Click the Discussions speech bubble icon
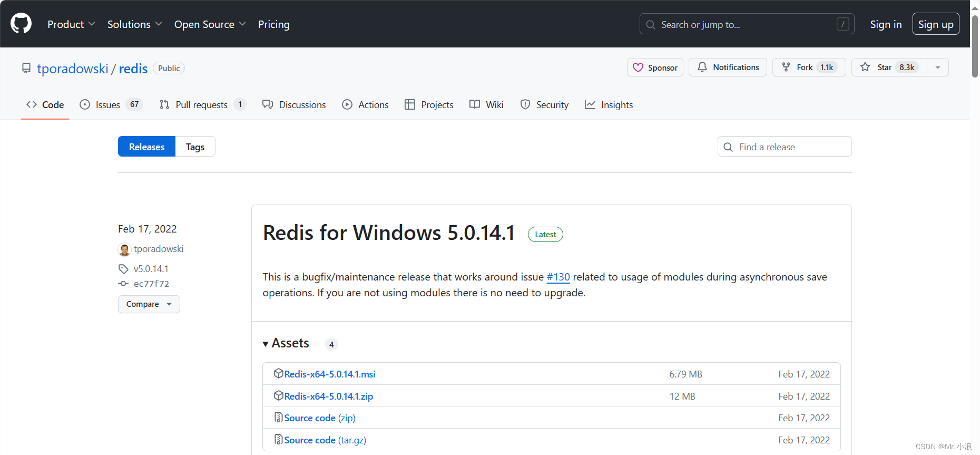The height and width of the screenshot is (455, 980). click(268, 104)
